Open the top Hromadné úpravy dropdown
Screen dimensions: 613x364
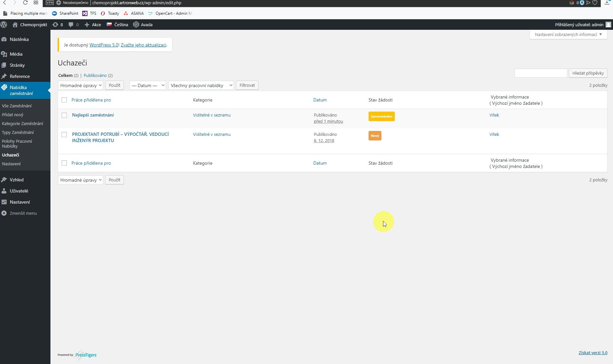[x=81, y=85]
